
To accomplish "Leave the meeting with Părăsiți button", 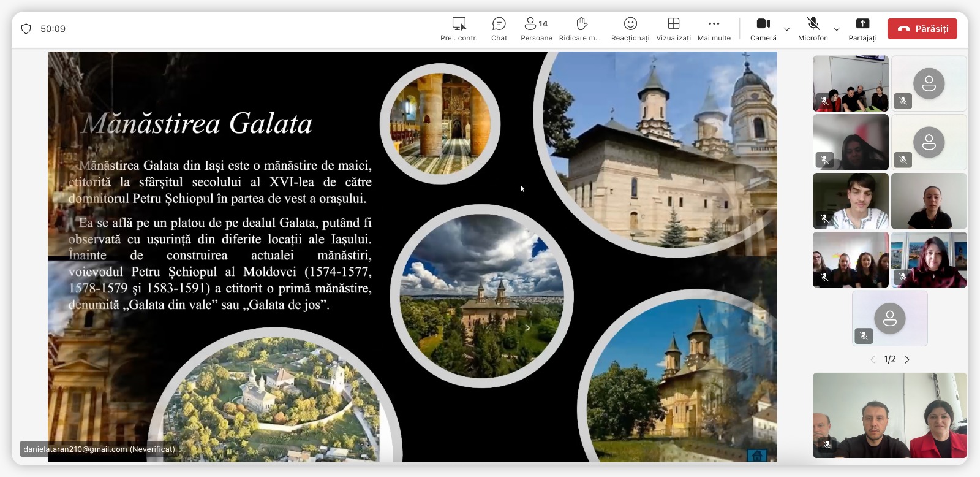I will 922,29.
